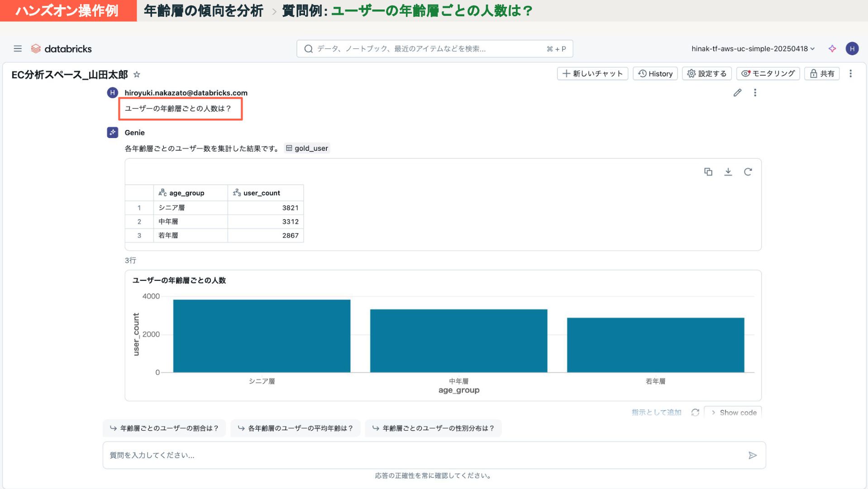This screenshot has width=868, height=489.
Task: Click the Databricks Assistant sparkle icon
Action: 832,48
